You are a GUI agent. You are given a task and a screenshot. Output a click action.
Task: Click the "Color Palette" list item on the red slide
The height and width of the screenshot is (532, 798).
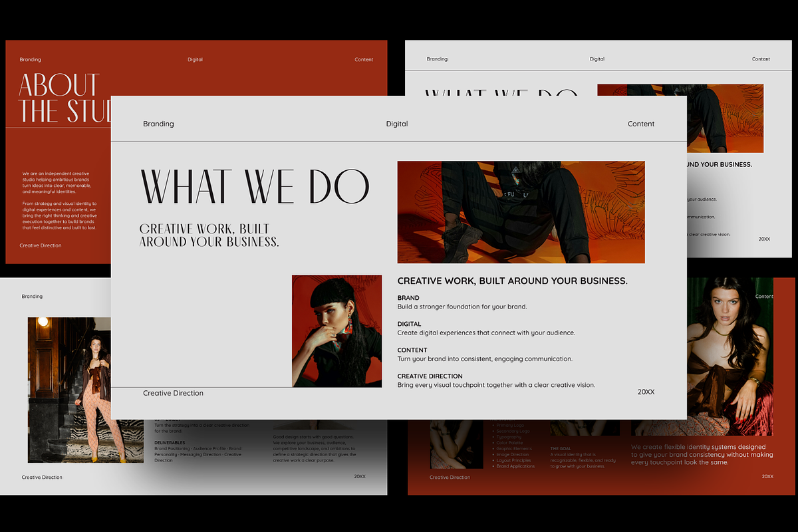(511, 443)
